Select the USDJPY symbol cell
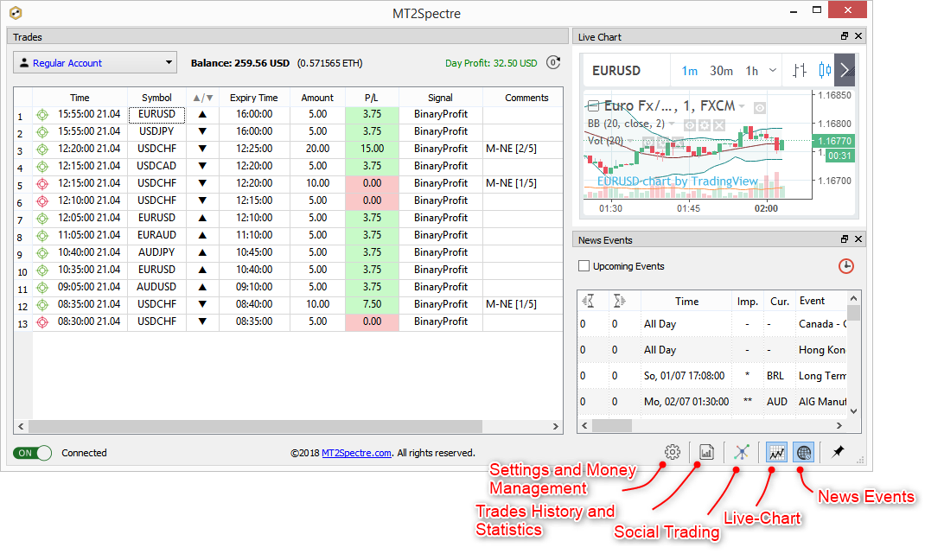This screenshot has height=560, width=944. tap(156, 131)
